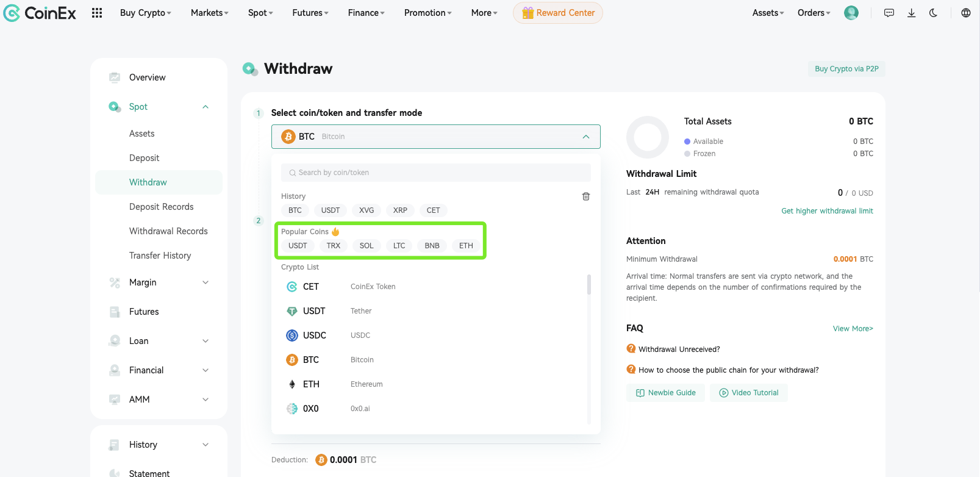Select TRX in Popular Coins
The width and height of the screenshot is (980, 477).
click(334, 246)
